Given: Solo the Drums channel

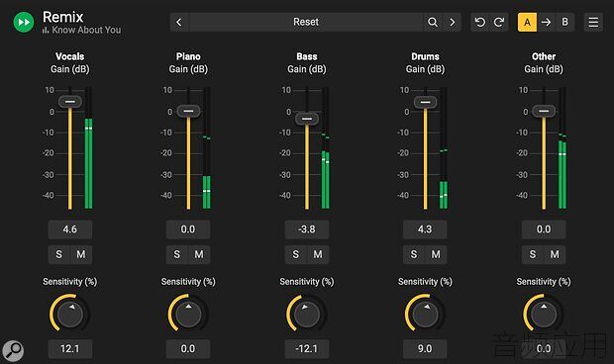Looking at the screenshot, I should [x=414, y=254].
